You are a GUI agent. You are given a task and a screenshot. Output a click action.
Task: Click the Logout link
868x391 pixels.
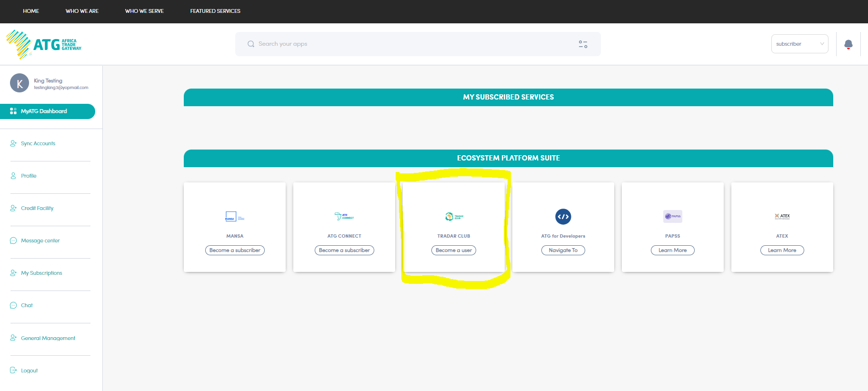point(29,371)
